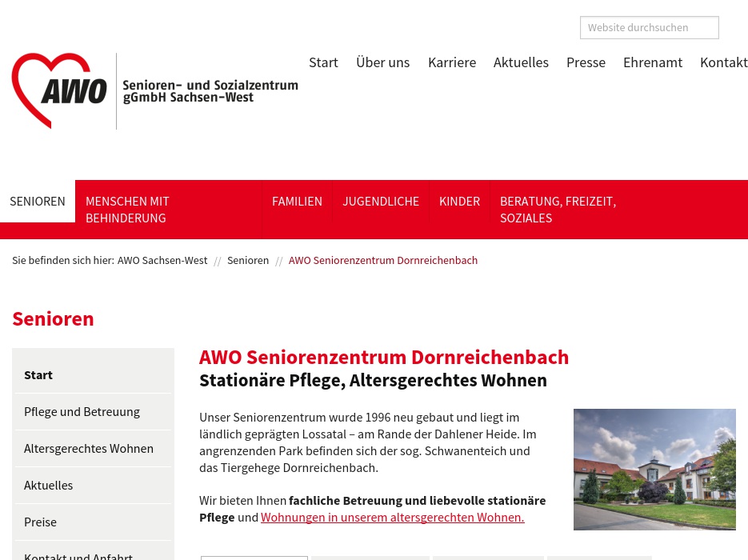Click AWO Sachsen-West in the breadcrumb

click(x=162, y=260)
